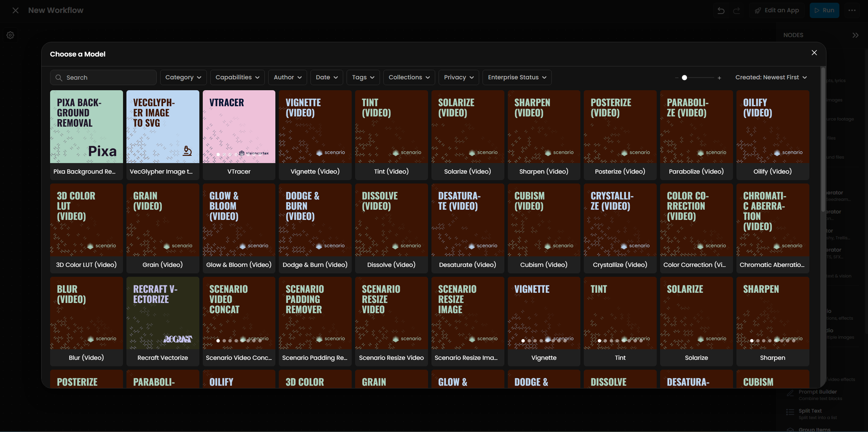Open the Capabilities filter dropdown
868x432 pixels.
(238, 78)
